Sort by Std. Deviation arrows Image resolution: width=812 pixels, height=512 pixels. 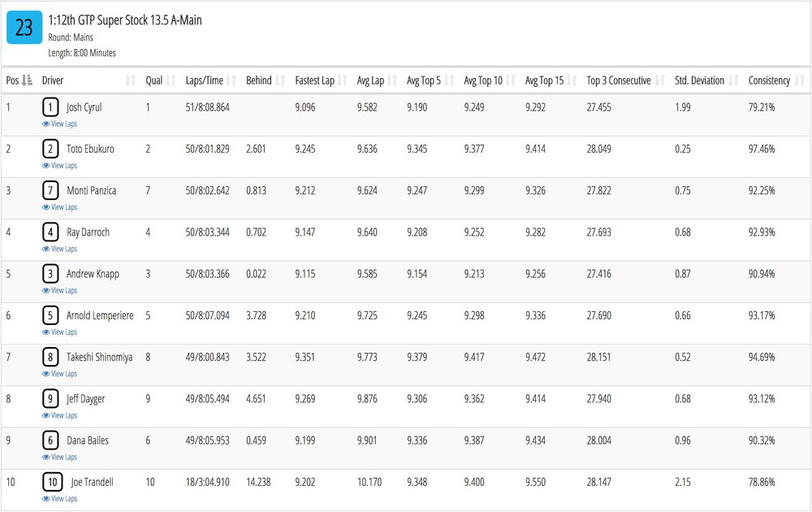click(733, 80)
